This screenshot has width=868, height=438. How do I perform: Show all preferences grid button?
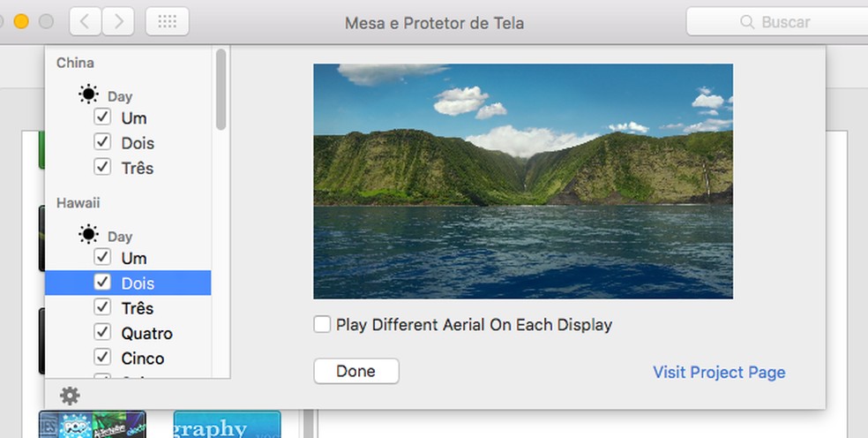click(x=168, y=21)
